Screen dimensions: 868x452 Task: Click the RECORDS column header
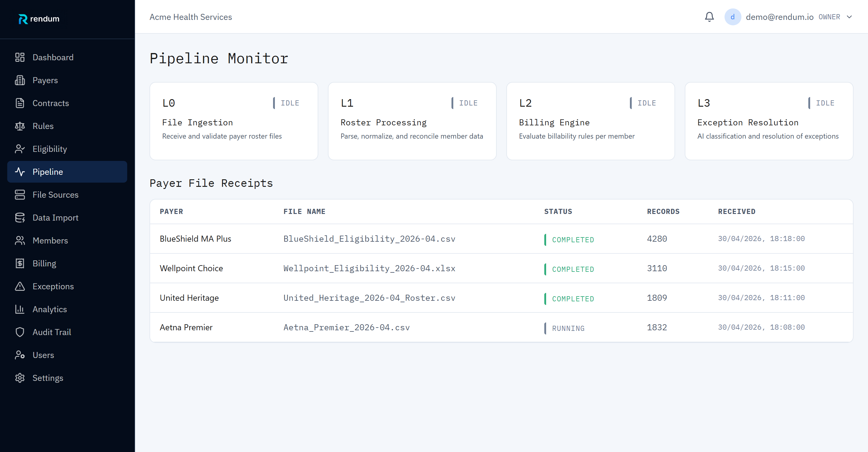(663, 212)
